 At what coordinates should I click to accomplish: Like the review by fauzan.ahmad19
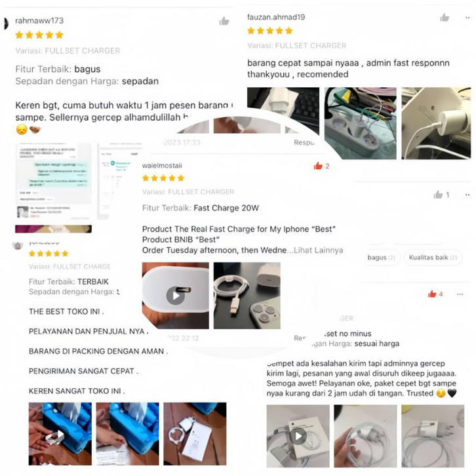(x=445, y=18)
